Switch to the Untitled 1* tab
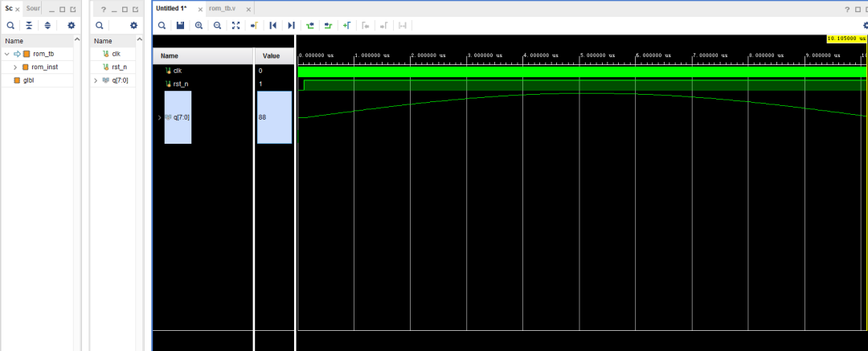The image size is (868, 351). pyautogui.click(x=171, y=9)
